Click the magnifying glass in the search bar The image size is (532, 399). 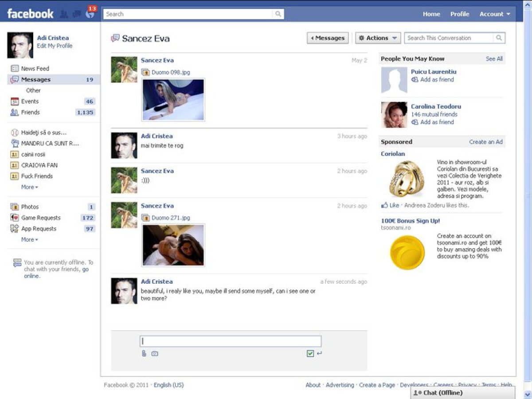(278, 14)
